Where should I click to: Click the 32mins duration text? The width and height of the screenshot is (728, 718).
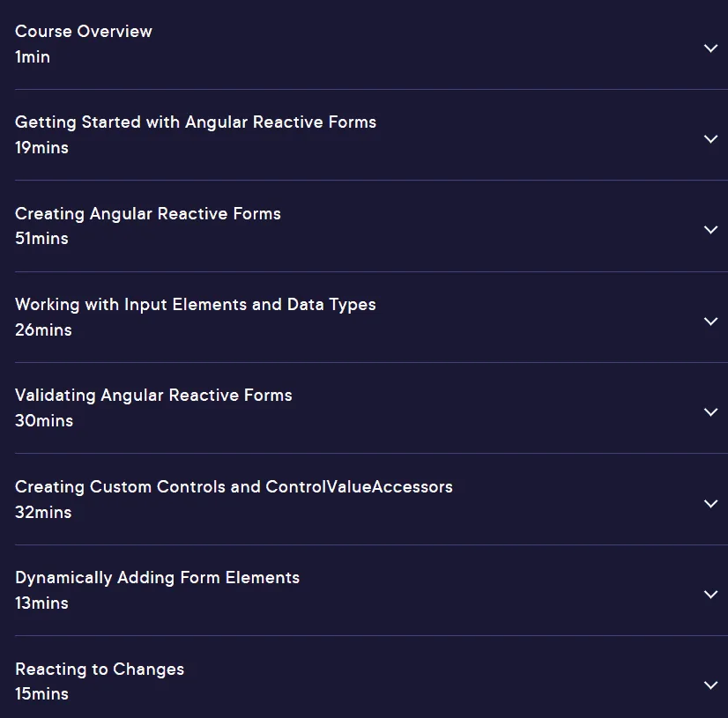point(43,513)
